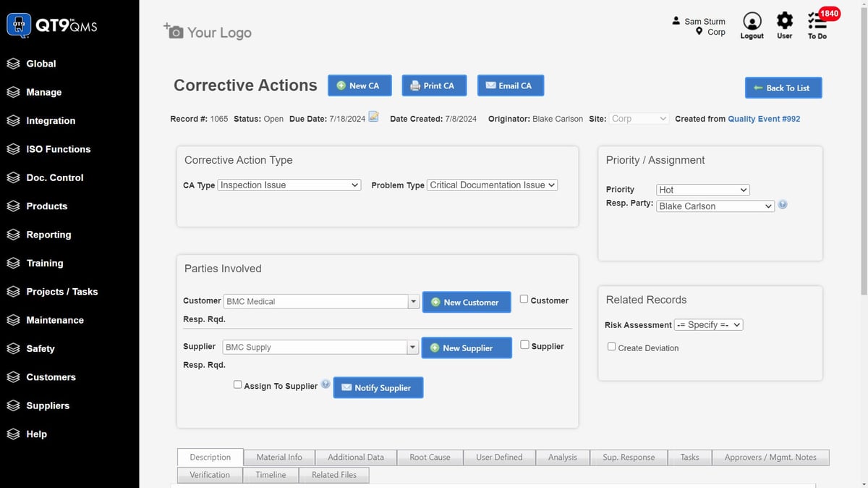Click the Assign To Supplier help icon
This screenshot has width=868, height=488.
[325, 384]
